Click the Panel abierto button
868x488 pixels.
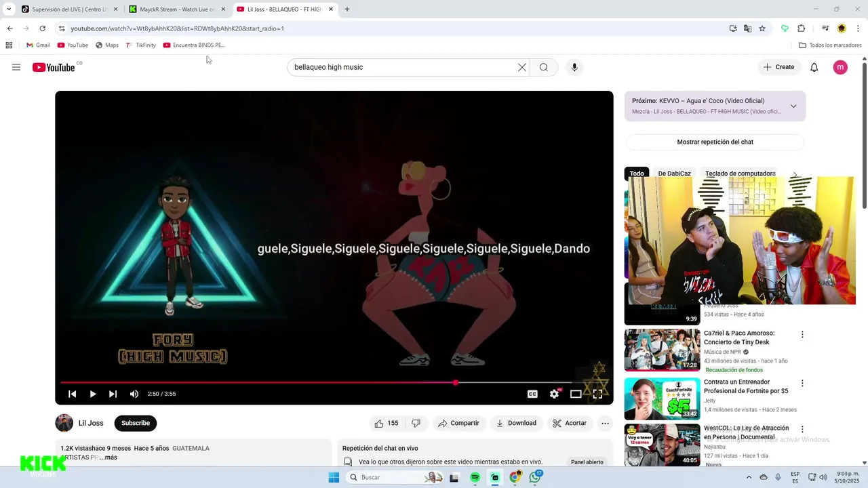(587, 462)
